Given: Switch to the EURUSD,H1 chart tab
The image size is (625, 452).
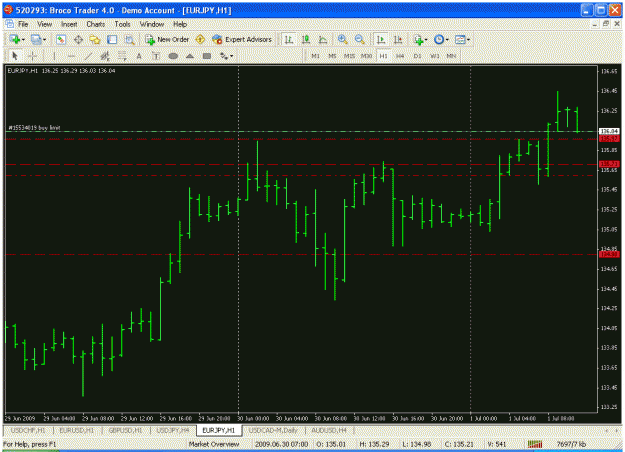Looking at the screenshot, I should click(77, 430).
